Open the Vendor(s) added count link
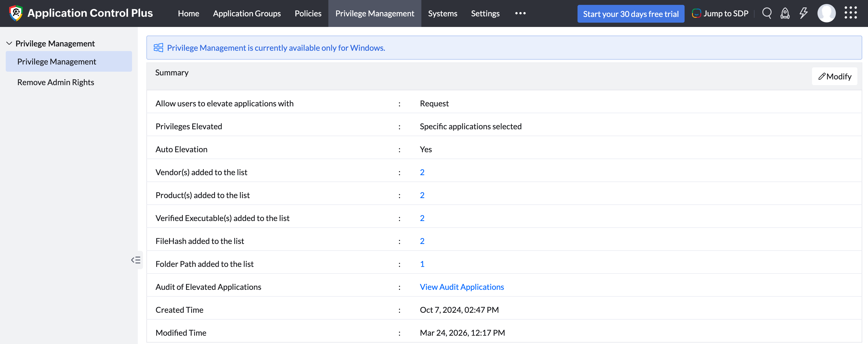 [422, 172]
